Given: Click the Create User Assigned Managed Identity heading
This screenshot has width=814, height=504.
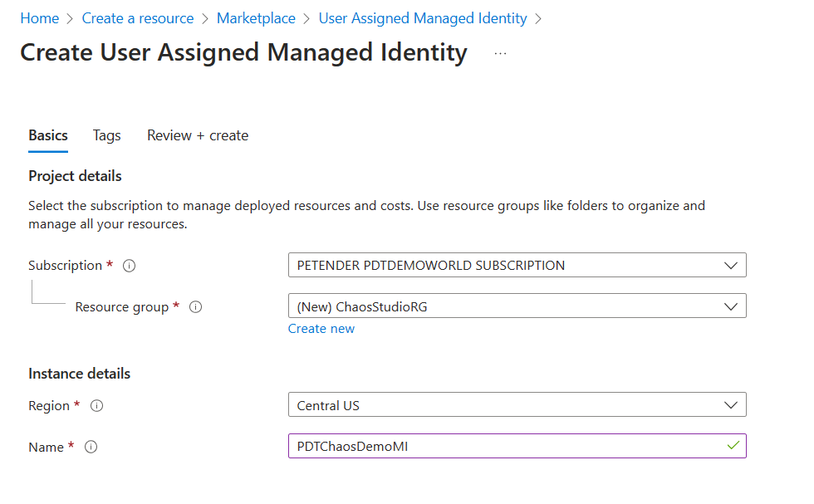Looking at the screenshot, I should click(x=243, y=52).
